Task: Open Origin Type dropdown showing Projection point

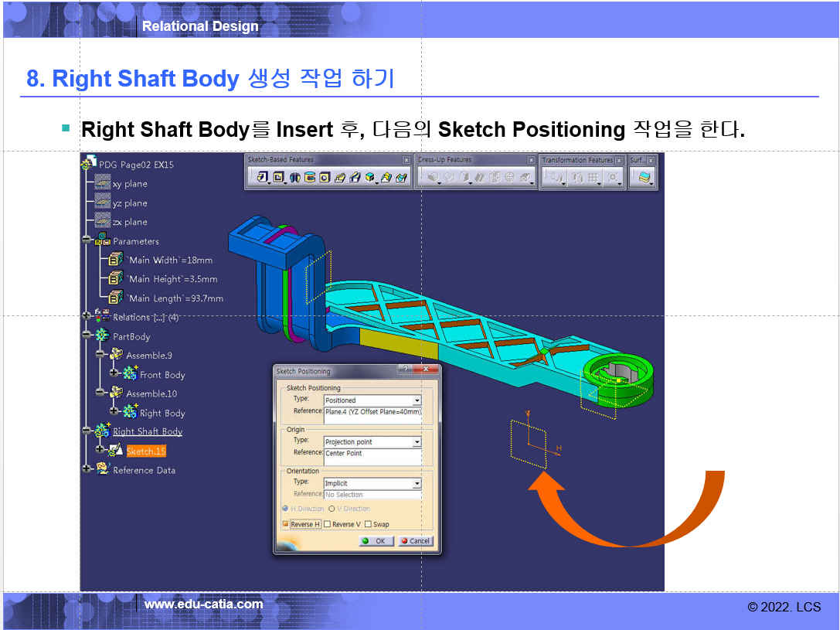Action: tap(417, 442)
